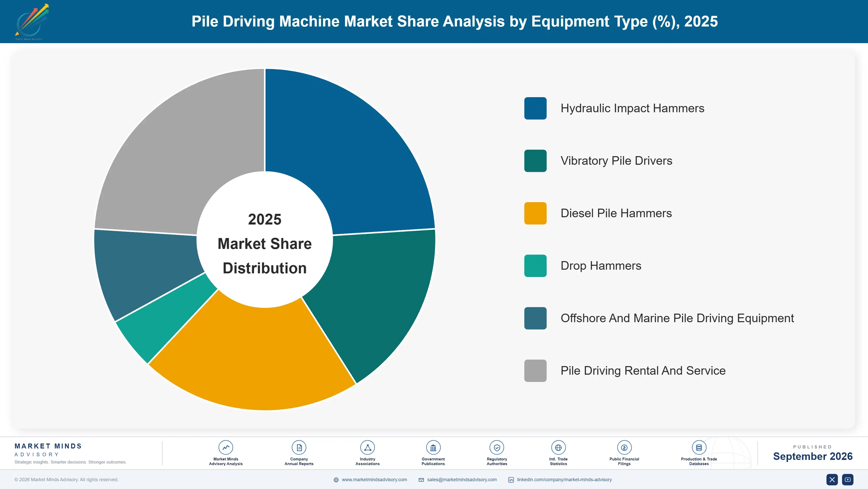Viewport: 868px width, 489px height.
Task: Click Diesel Pile Hammers orange legend swatch
Action: pyautogui.click(x=535, y=213)
